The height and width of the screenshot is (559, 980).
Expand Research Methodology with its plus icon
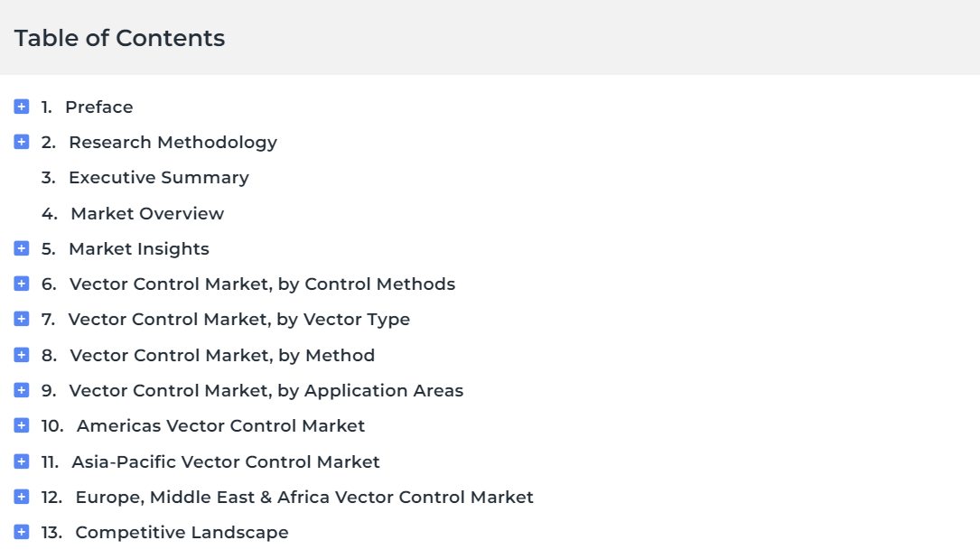pos(22,142)
